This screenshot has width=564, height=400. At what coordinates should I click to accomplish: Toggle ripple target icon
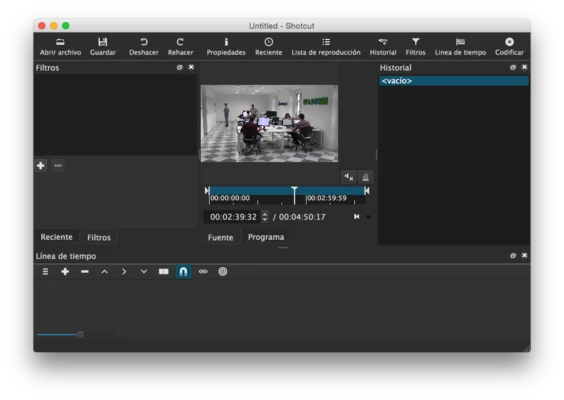pyautogui.click(x=223, y=272)
